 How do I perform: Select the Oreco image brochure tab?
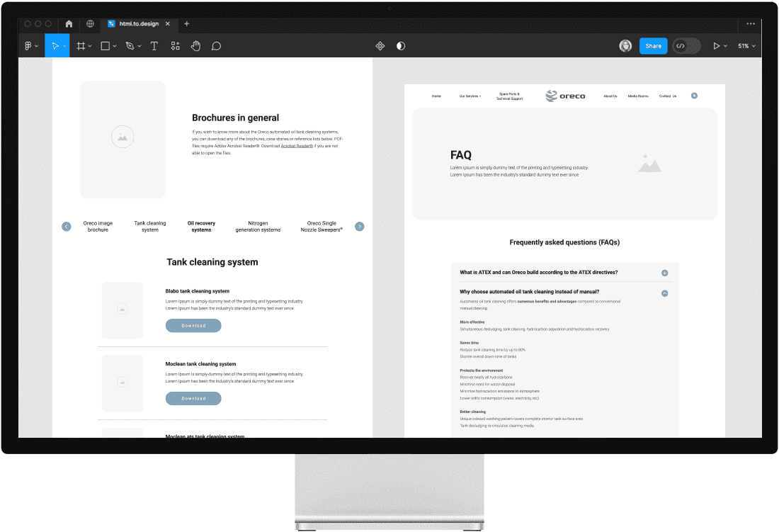coord(98,227)
